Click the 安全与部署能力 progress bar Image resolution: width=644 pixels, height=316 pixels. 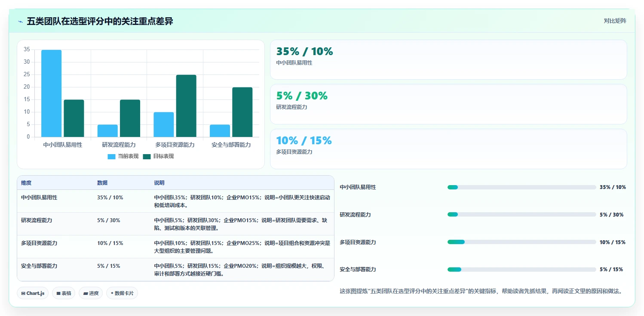click(521, 270)
